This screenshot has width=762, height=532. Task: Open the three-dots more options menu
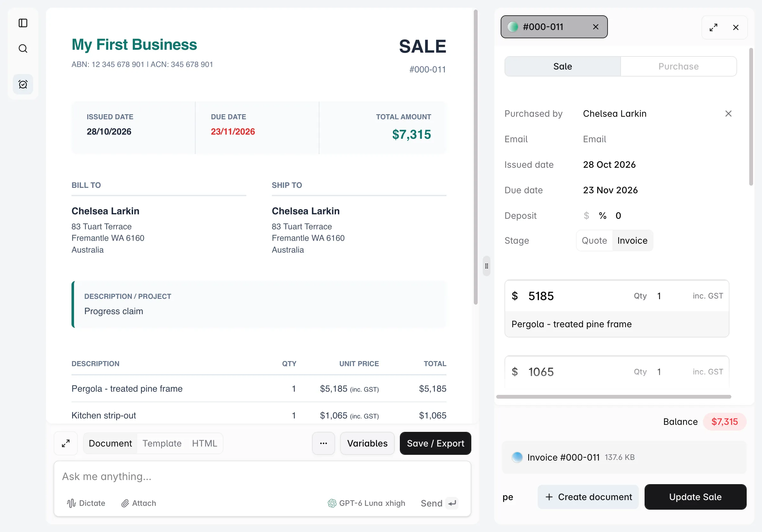pos(324,443)
